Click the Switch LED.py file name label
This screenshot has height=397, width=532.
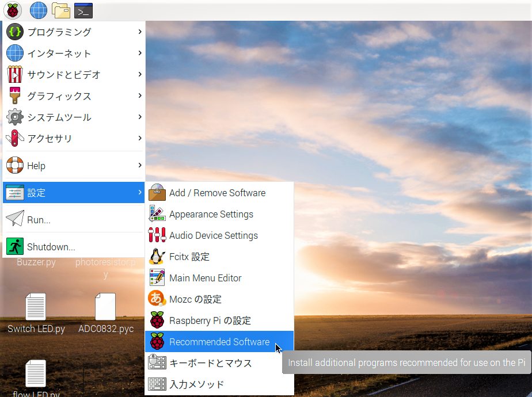(36, 329)
